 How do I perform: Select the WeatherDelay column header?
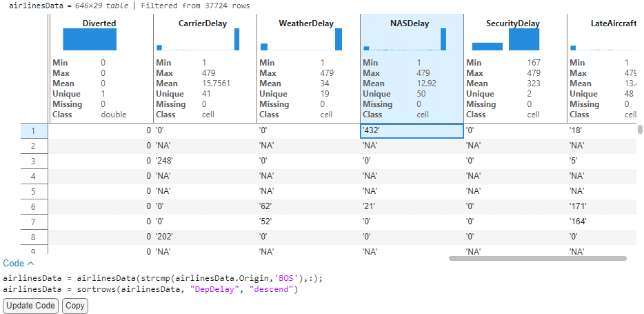[305, 23]
